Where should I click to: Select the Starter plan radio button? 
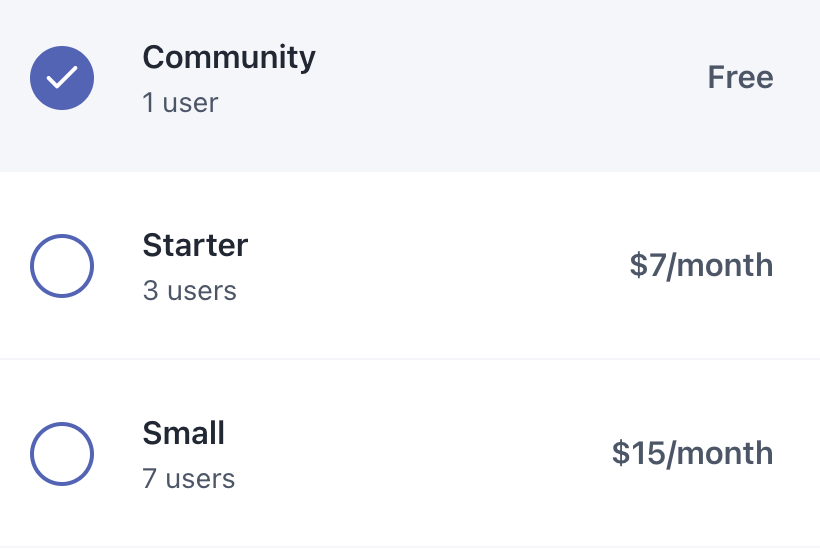(62, 266)
